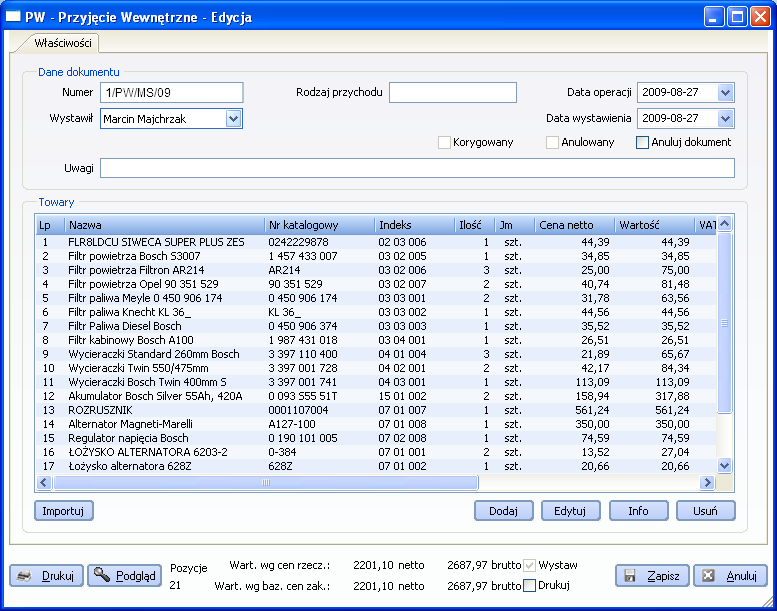Click the vertical scrollbar thumb in Towary
The width and height of the screenshot is (777, 611).
tap(724, 323)
